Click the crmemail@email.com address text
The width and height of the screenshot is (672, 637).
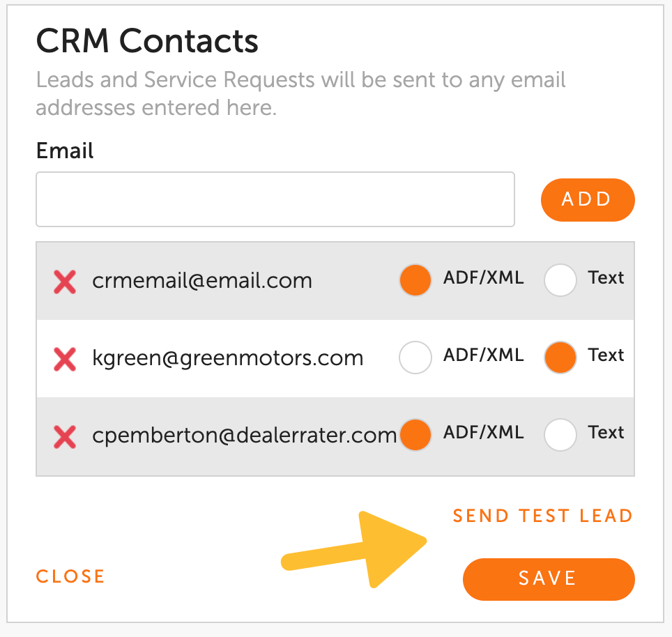202,281
